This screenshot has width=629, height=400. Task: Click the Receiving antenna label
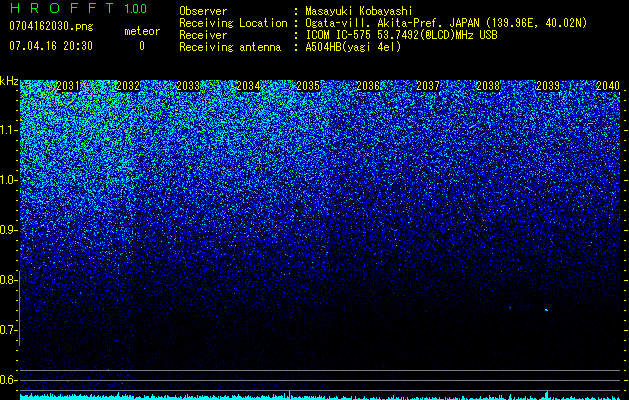230,47
